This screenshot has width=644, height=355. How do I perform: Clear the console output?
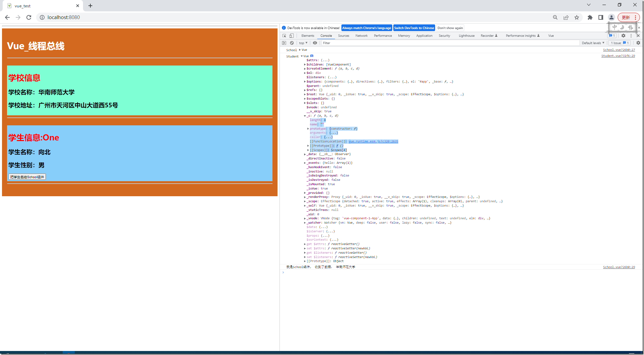(x=292, y=43)
